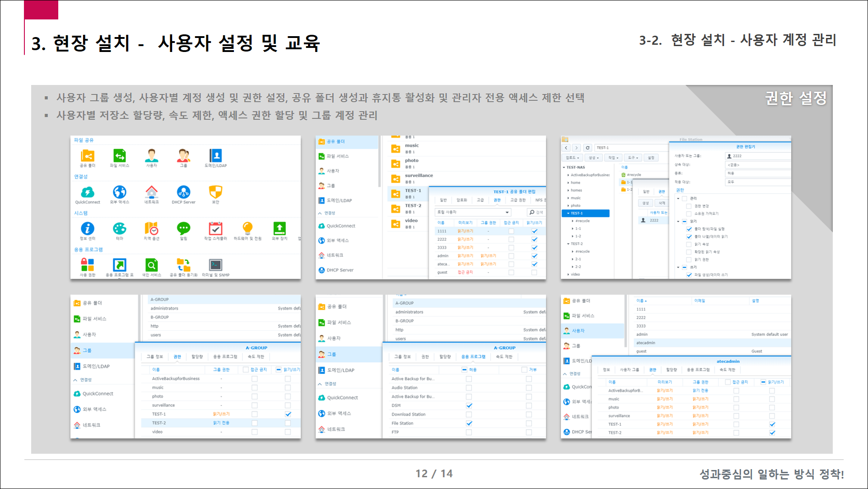Open the 업로드 dropdown in File Station

[572, 158]
